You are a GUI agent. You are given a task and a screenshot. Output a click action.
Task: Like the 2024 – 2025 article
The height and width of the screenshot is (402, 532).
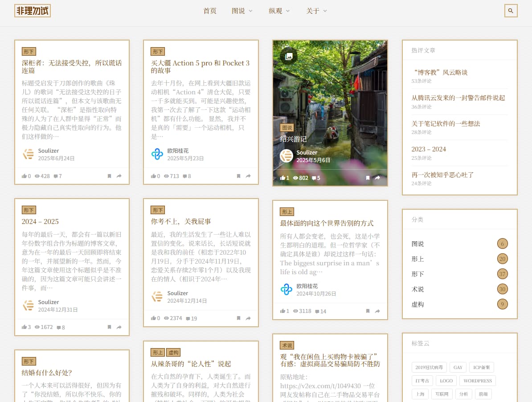click(x=26, y=327)
